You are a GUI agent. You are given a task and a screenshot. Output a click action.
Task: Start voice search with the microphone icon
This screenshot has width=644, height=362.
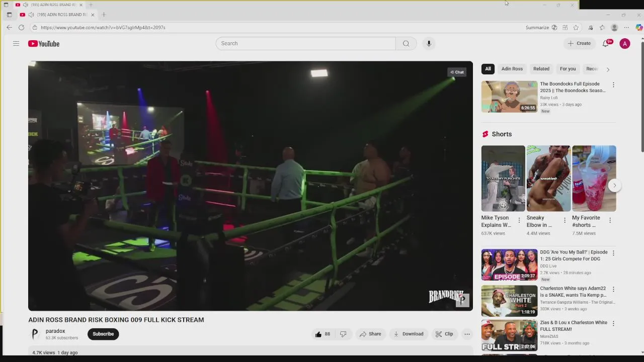[x=429, y=43]
